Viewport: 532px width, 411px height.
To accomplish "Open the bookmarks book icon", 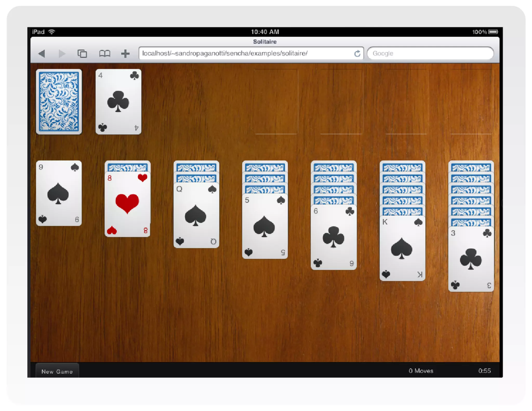I will click(105, 54).
